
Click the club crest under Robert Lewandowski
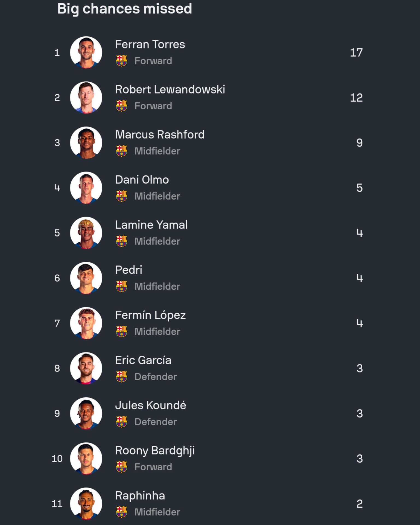121,106
